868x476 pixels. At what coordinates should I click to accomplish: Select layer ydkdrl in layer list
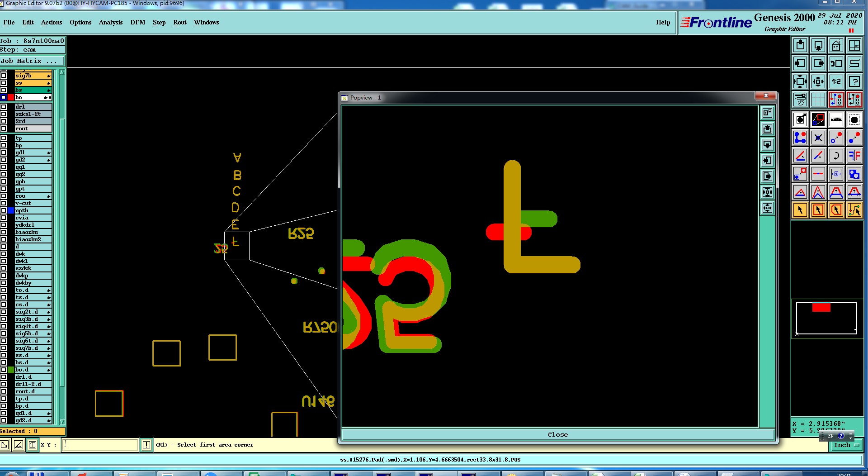(33, 225)
